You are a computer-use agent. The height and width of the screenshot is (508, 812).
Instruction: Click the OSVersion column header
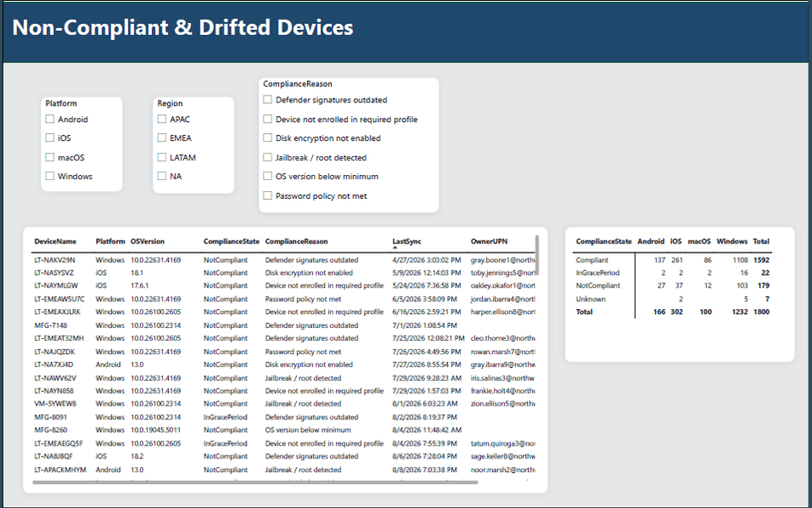148,242
